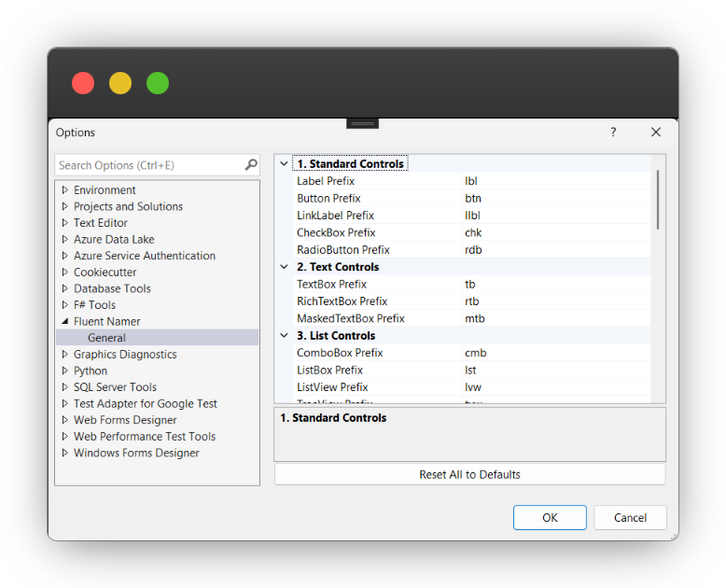Screen dimensions: 726x588
Task: Edit the MaskedTextBox Prefix value mtb
Action: point(475,318)
